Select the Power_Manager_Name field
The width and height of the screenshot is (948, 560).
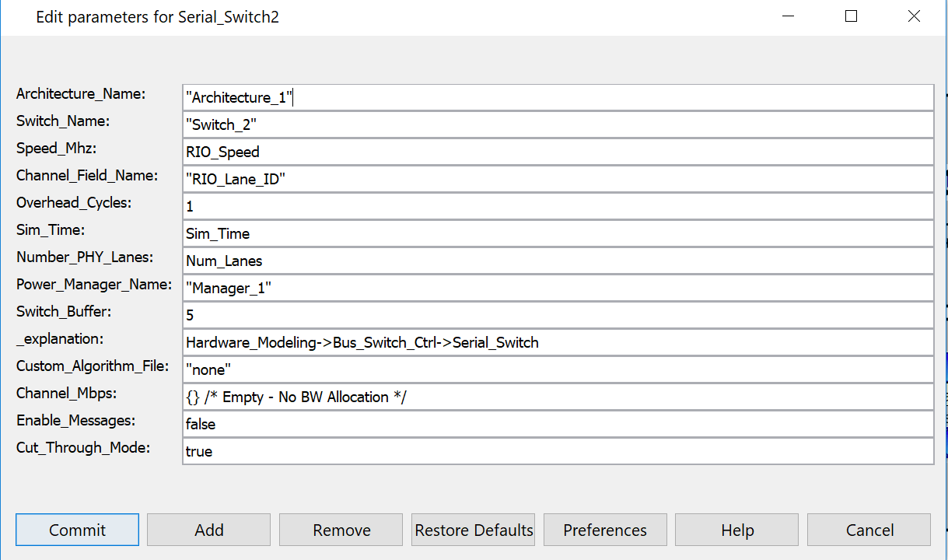(x=558, y=288)
